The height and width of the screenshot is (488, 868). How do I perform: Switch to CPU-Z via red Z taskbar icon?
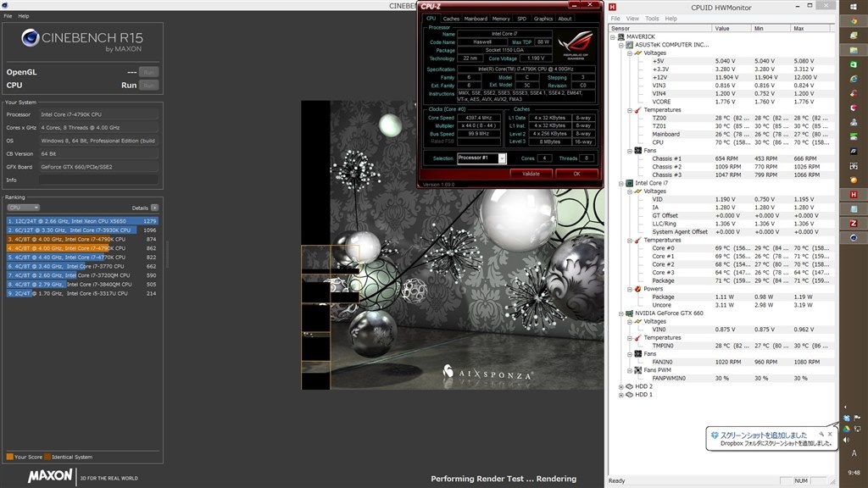[854, 223]
